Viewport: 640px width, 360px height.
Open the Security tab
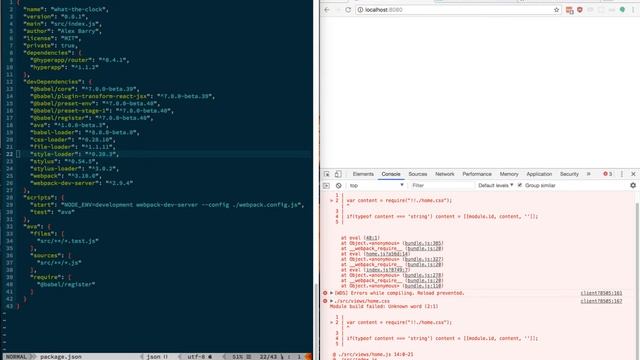point(569,174)
